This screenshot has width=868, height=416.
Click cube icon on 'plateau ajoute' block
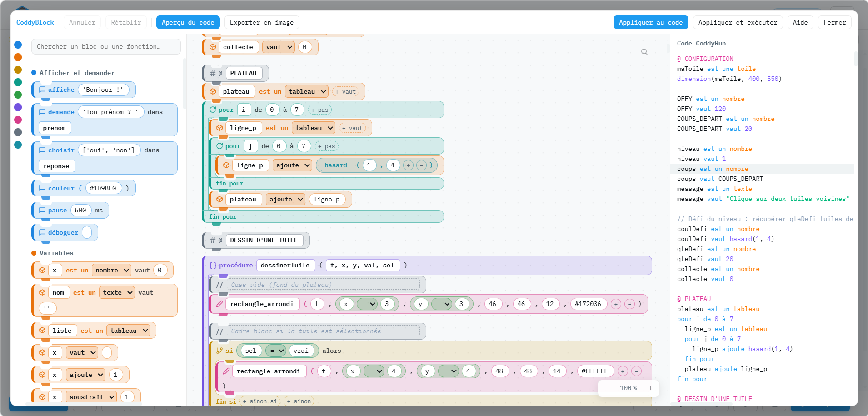pyautogui.click(x=219, y=199)
